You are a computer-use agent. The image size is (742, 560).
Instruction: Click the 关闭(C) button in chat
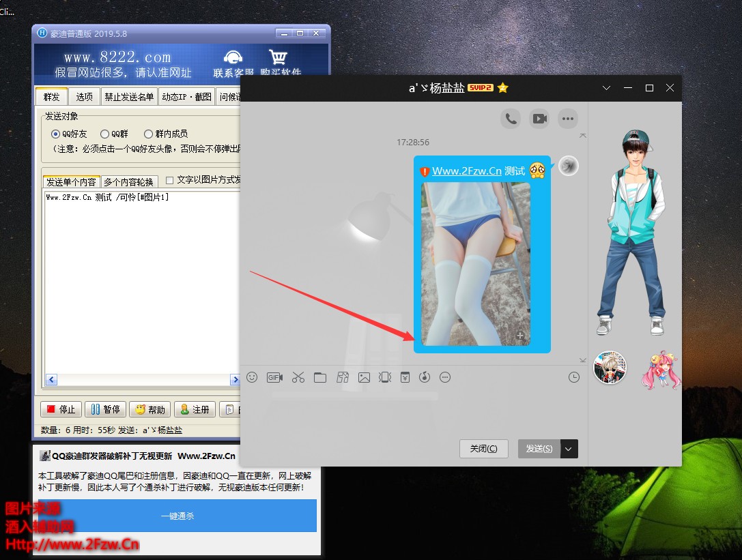(483, 449)
